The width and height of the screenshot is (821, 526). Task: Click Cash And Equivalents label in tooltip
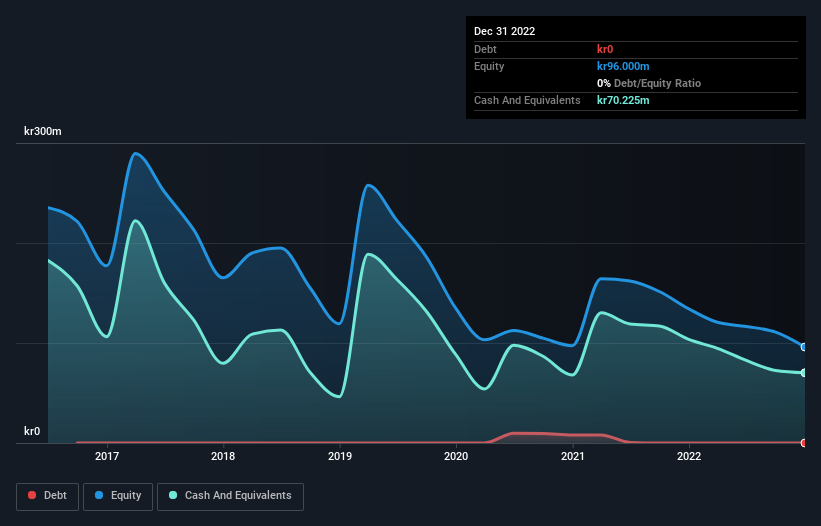tap(527, 100)
